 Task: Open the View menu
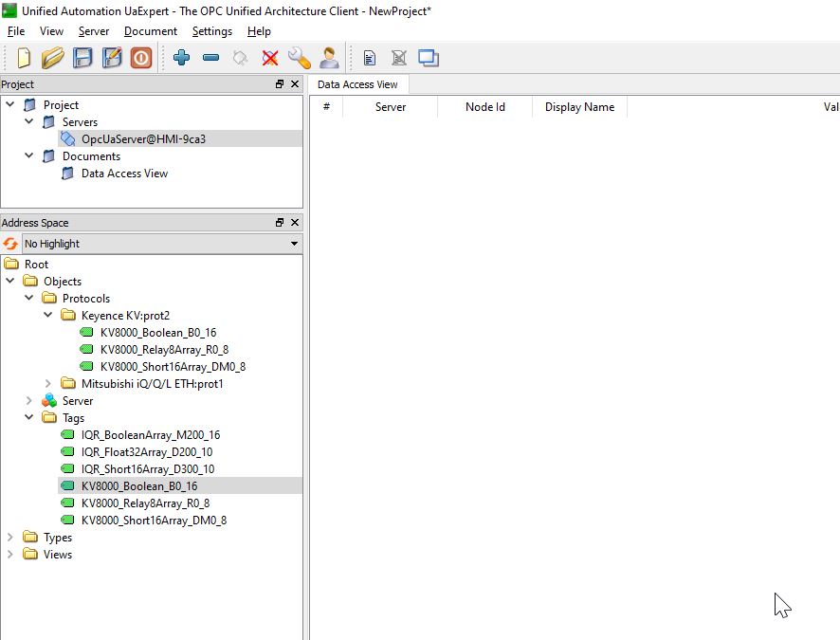pyautogui.click(x=51, y=31)
